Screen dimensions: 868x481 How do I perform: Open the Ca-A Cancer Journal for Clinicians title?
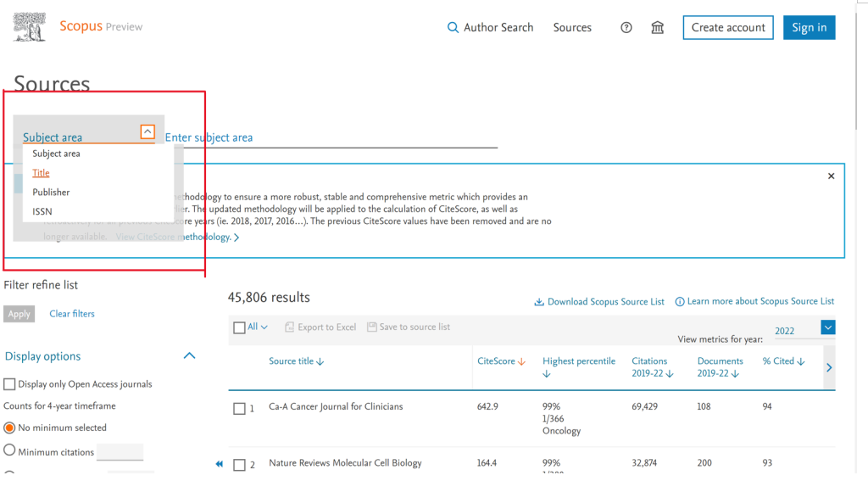click(336, 406)
